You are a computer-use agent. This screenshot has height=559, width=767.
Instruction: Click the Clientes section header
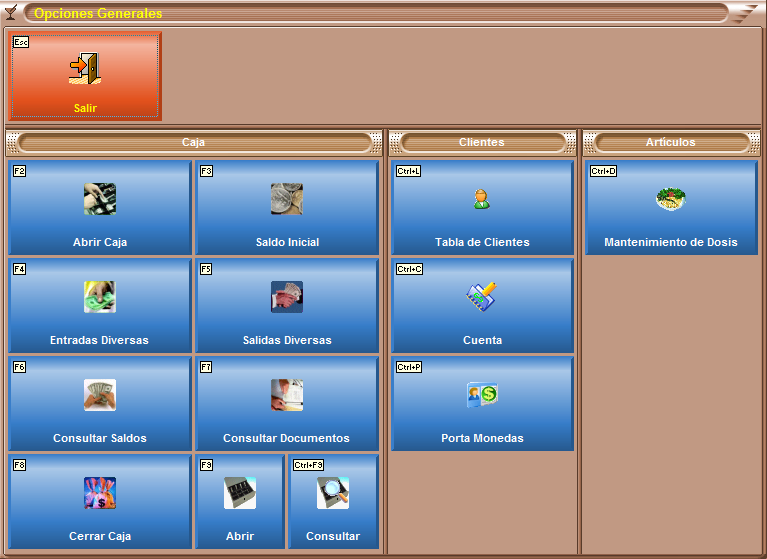482,142
